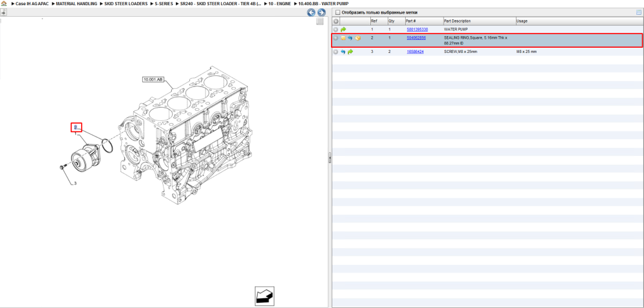Screen dimensions: 644x308
Task: Select the M8 x 25 mm usage cell
Action: pos(527,52)
